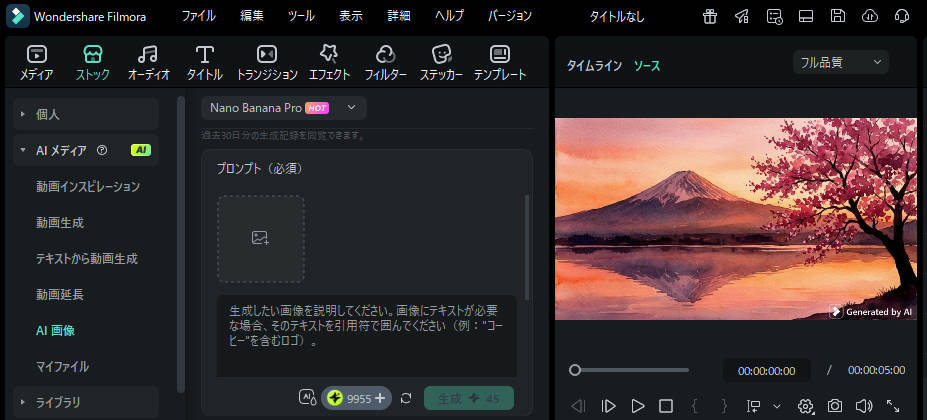Step forward one frame in preview

(x=608, y=406)
